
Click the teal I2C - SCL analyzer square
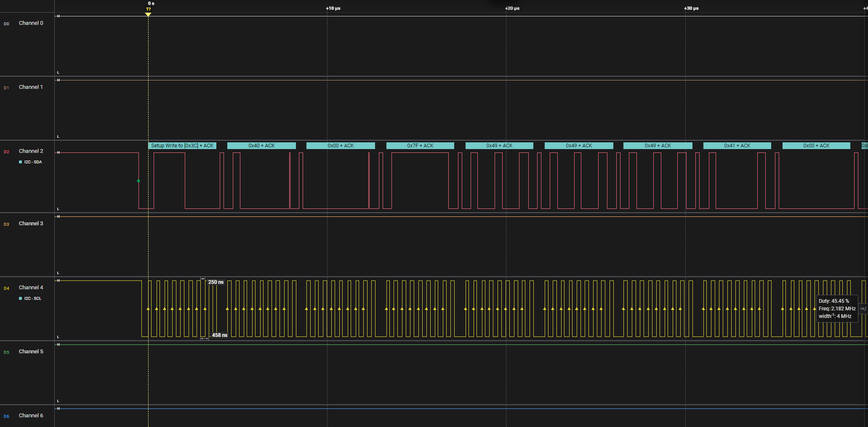click(x=21, y=299)
